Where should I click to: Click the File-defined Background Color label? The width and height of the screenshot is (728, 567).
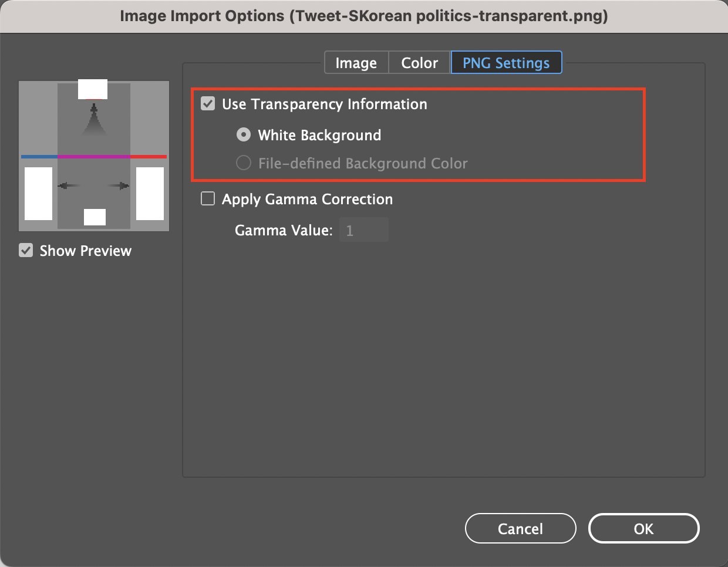[x=362, y=163]
